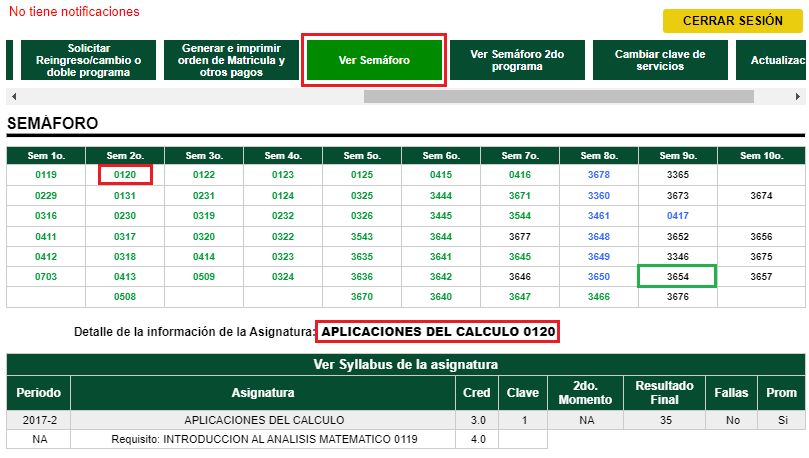Select subject code 0703
The image size is (809, 458).
point(46,277)
